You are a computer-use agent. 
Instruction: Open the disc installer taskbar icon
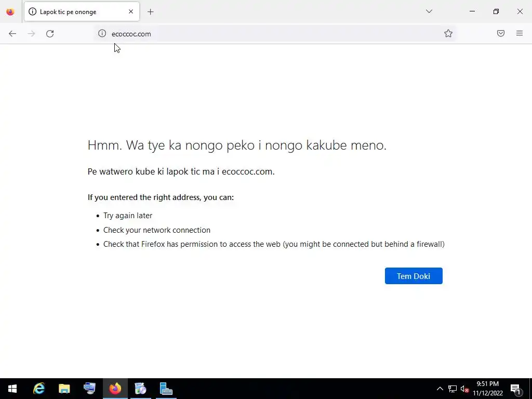(140, 389)
